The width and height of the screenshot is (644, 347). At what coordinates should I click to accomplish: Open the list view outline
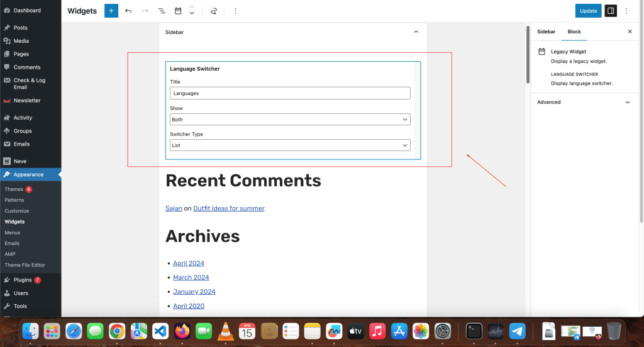click(x=162, y=11)
